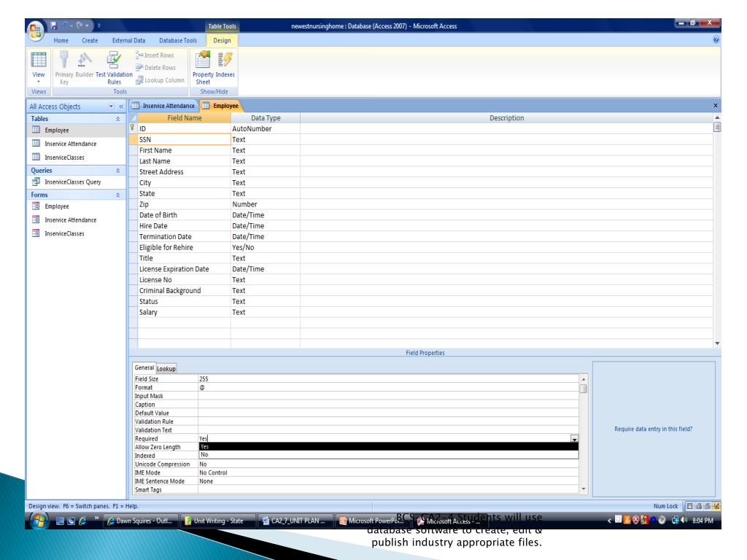Screen dimensions: 747x560
Task: Click the Access Help icon
Action: coord(716,40)
